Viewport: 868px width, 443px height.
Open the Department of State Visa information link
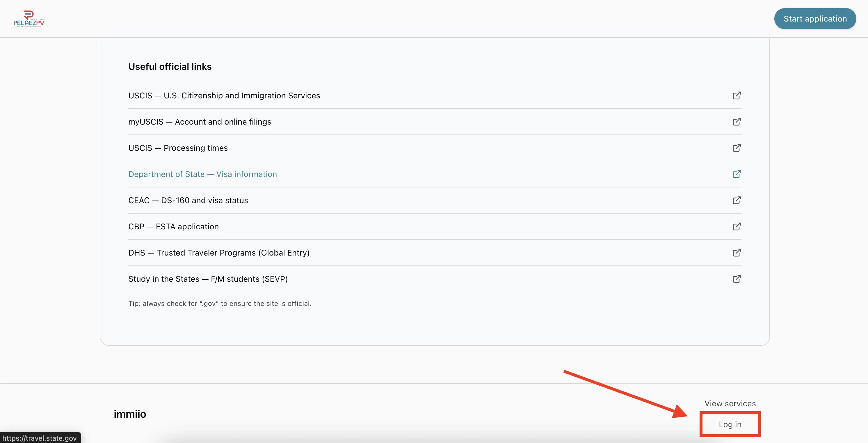(202, 174)
